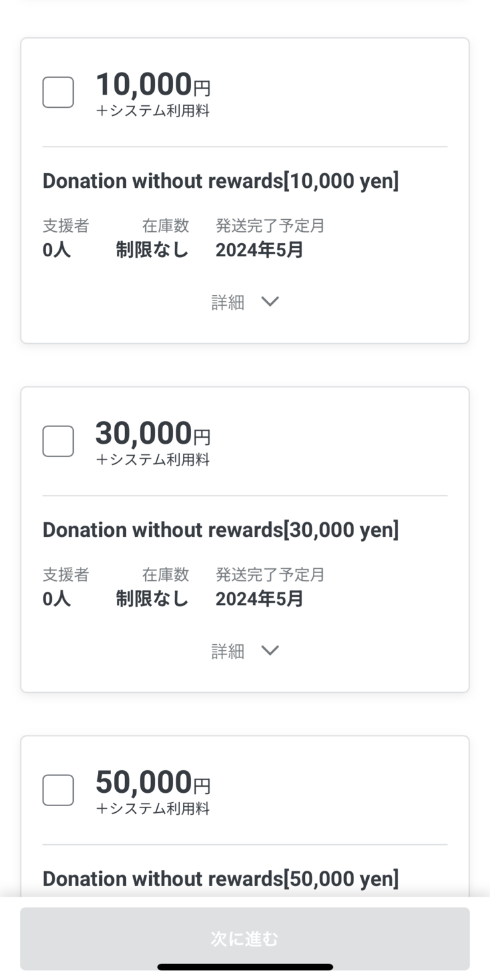Tap 0人 supporters count in 10,000 yen card
The image size is (490, 980).
point(57,250)
